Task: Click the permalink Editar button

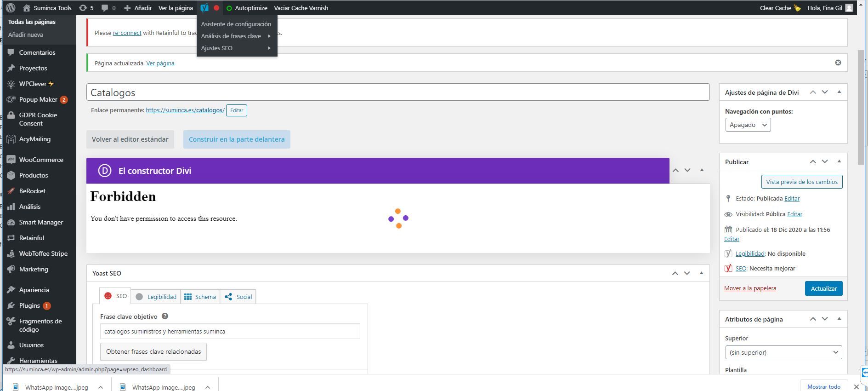Action: pyautogui.click(x=237, y=110)
